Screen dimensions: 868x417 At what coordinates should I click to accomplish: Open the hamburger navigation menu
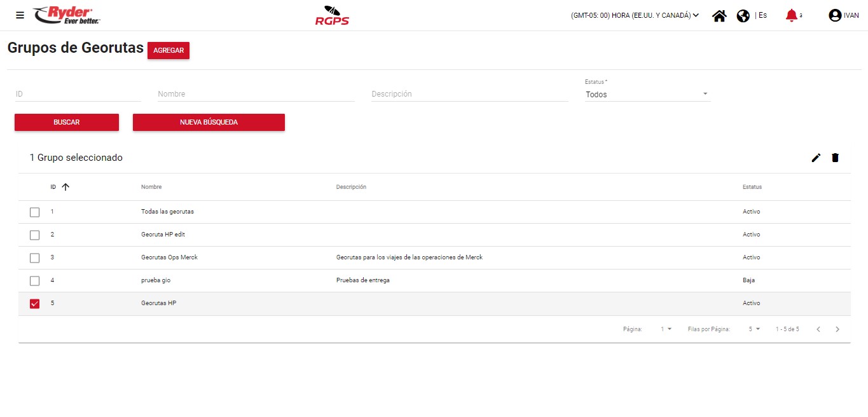(20, 15)
